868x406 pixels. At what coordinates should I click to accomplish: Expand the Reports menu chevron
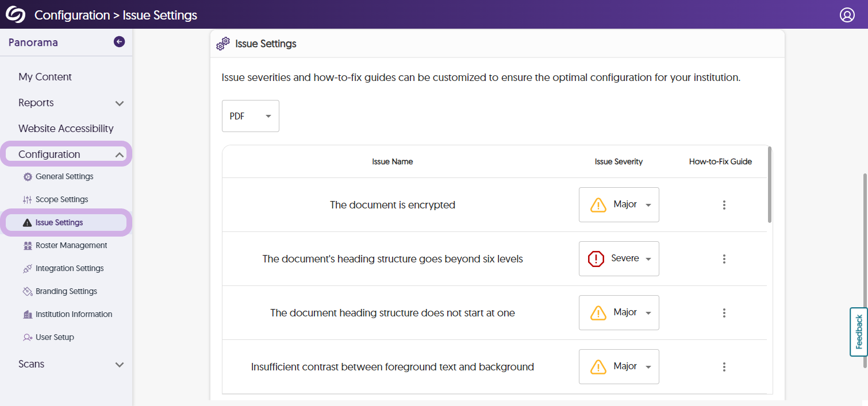tap(120, 103)
